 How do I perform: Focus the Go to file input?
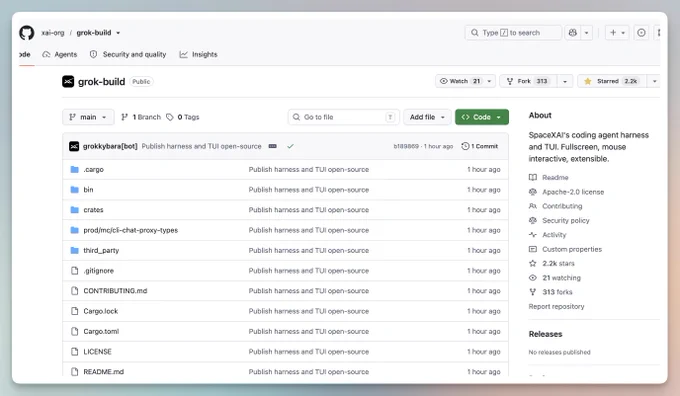pos(343,117)
